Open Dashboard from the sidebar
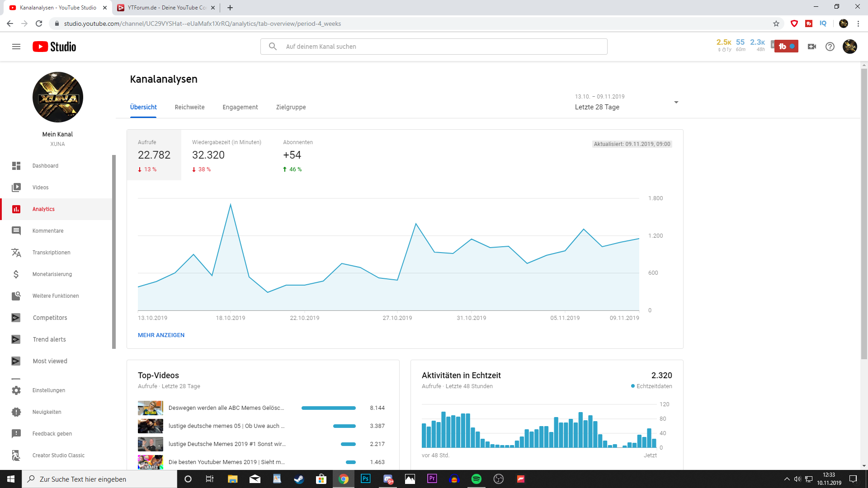Screen dimensions: 868x488 click(x=45, y=166)
